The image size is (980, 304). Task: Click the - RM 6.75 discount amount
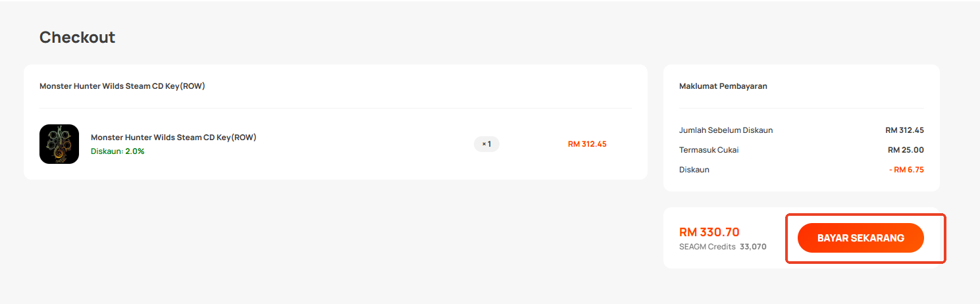906,170
